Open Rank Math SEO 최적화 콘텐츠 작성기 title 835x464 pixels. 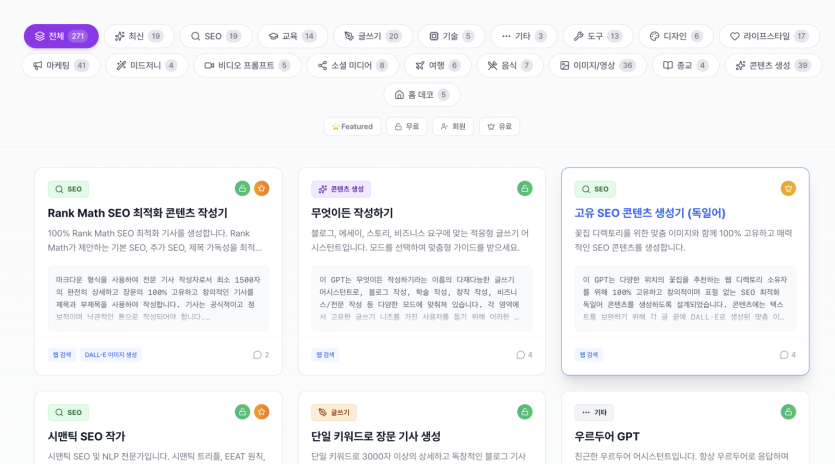[x=137, y=213]
